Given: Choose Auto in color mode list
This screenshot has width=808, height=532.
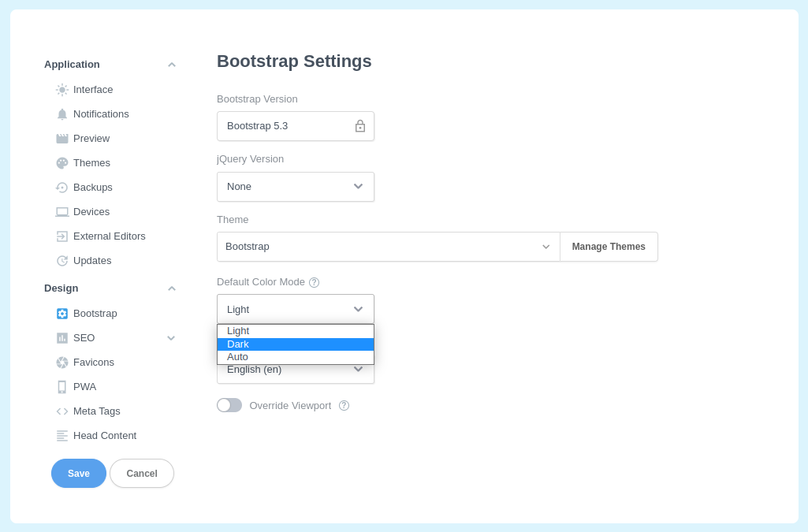Looking at the screenshot, I should (x=295, y=357).
